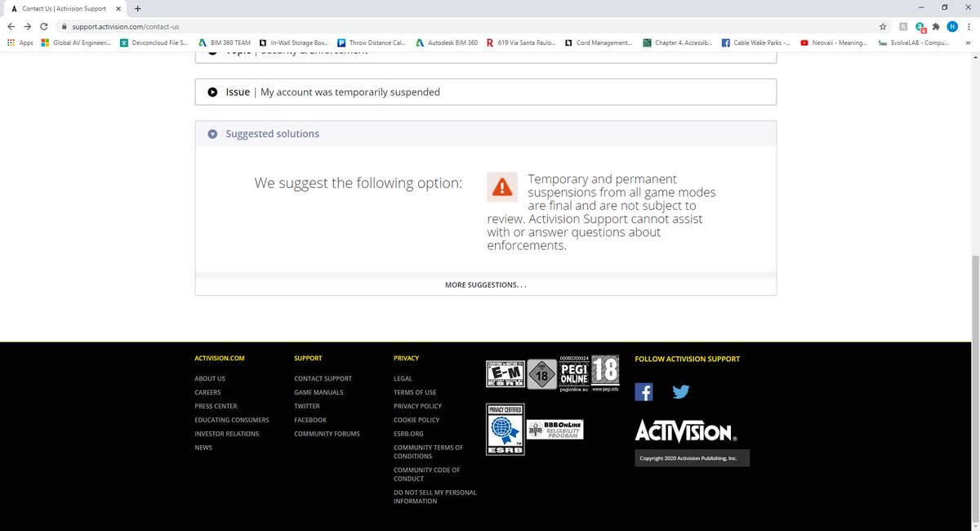The height and width of the screenshot is (531, 980).
Task: Click the PEGI 18 rating badge
Action: pos(605,373)
